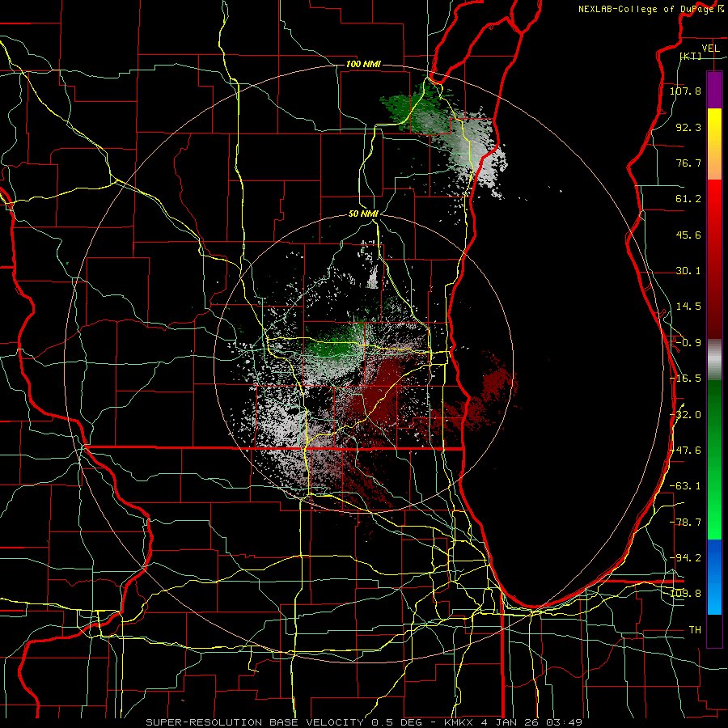
Task: Select the 14.5 velocity scale value
Action: click(x=688, y=307)
